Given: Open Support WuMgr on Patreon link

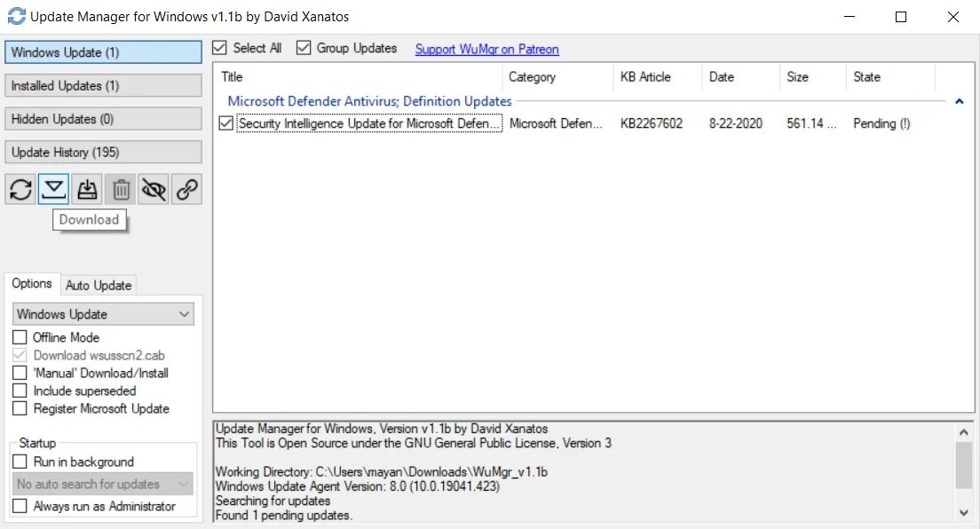Looking at the screenshot, I should tap(486, 49).
